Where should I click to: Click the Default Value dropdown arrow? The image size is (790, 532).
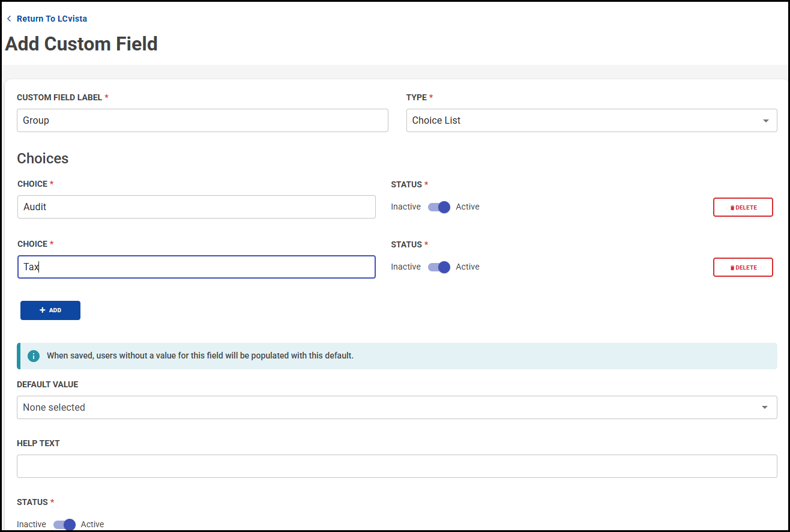pos(764,408)
